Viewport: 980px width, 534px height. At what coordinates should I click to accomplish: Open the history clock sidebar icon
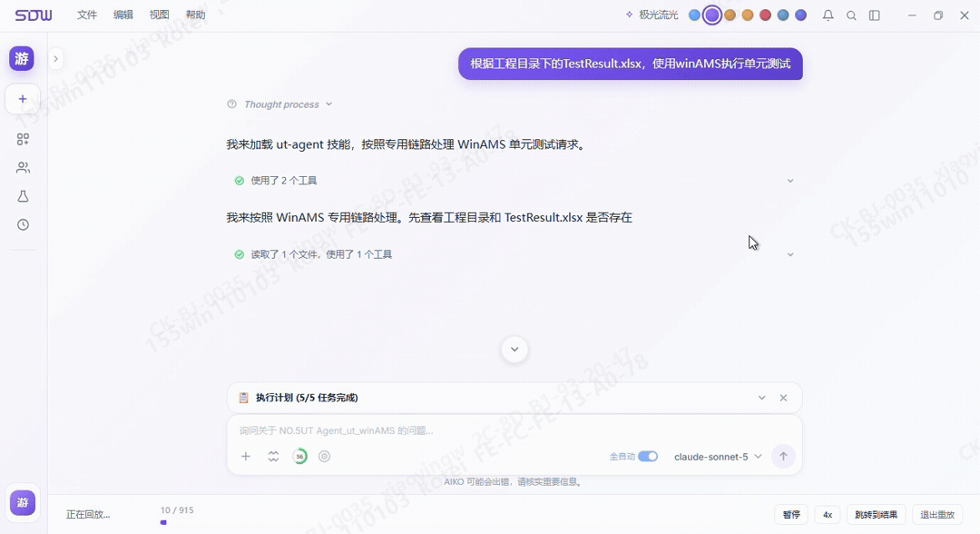point(23,224)
